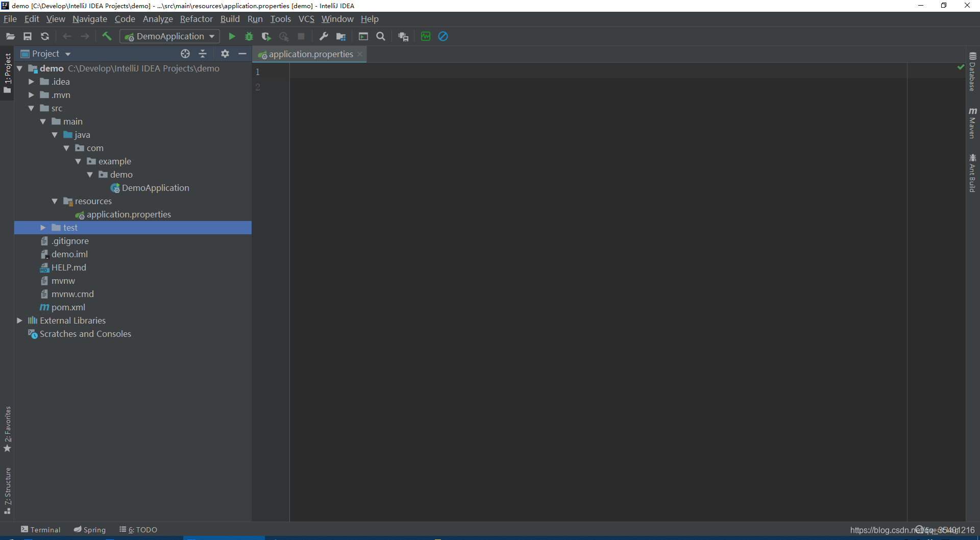Run DemoApplication with green play button
Image resolution: width=980 pixels, height=540 pixels.
pos(232,36)
